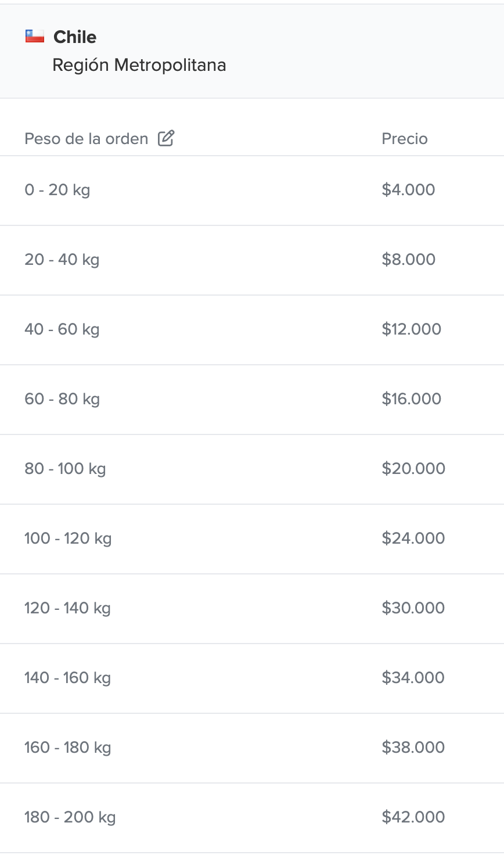504x855 pixels.
Task: Select the 140 - 160 kg weight range
Action: click(67, 678)
